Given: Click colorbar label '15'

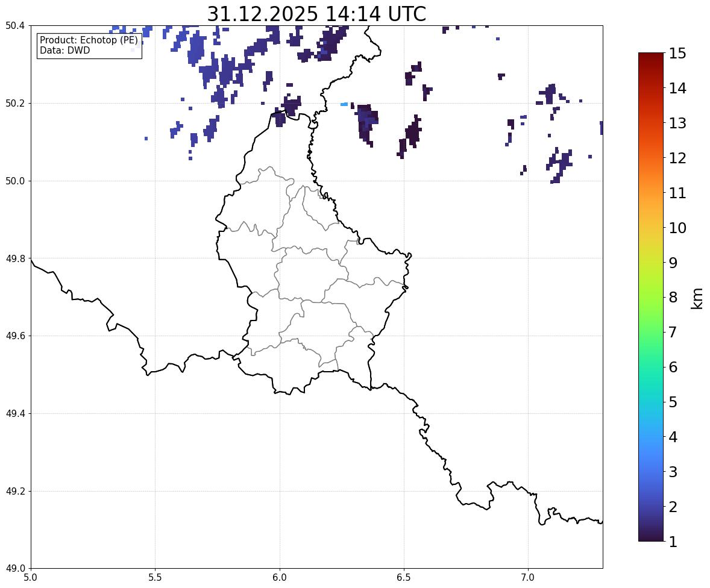Looking at the screenshot, I should point(677,54).
